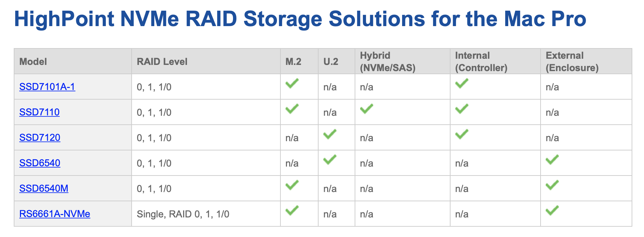The image size is (644, 237).
Task: Click the External checkmark for SSD6540
Action: (x=552, y=159)
